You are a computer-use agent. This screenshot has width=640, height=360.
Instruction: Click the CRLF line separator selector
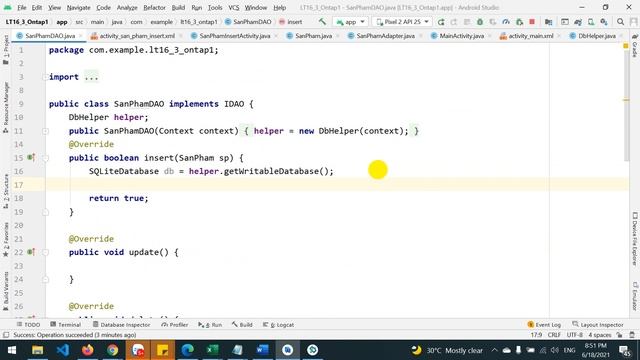(x=554, y=335)
